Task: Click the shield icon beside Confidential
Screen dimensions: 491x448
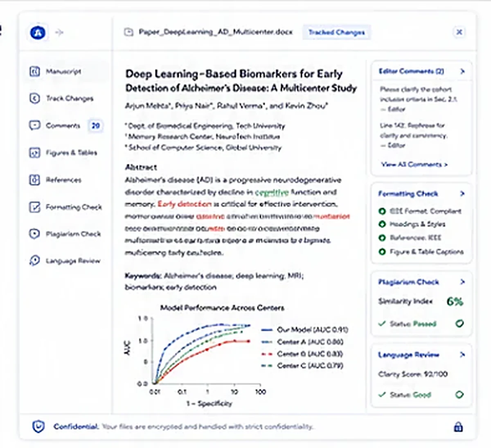Action: click(x=38, y=426)
